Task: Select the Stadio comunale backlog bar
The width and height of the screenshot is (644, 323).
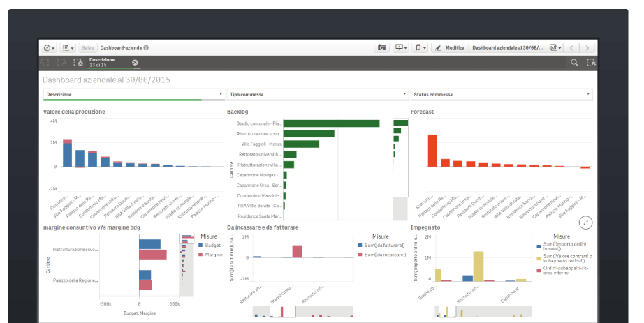Action: tap(331, 123)
